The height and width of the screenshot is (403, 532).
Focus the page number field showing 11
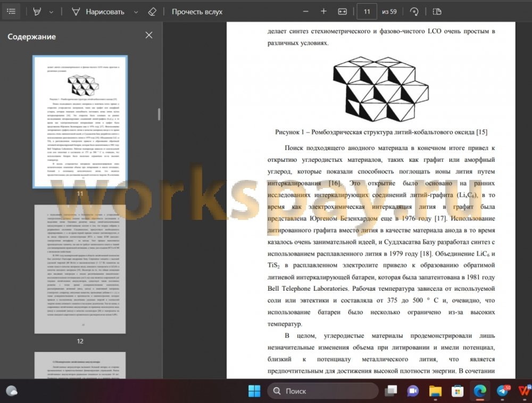(367, 12)
